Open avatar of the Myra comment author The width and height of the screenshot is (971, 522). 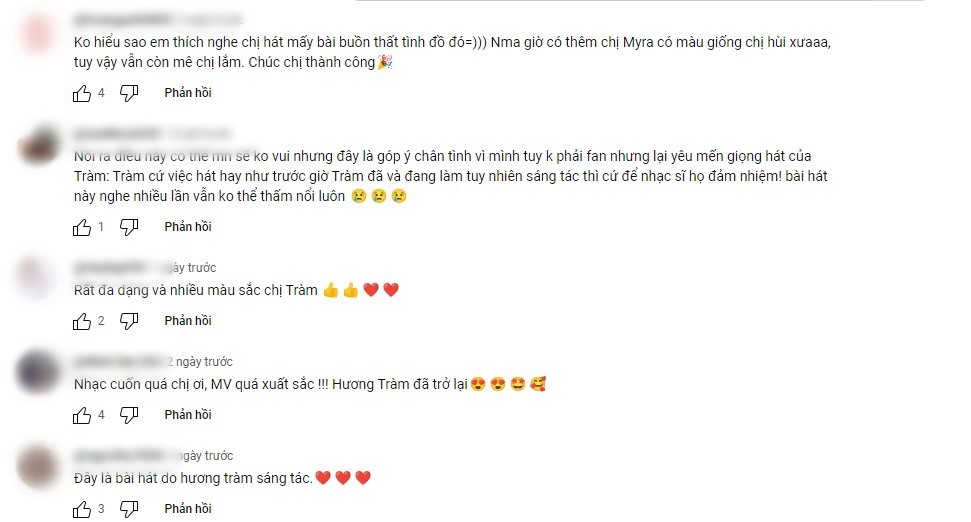[x=38, y=32]
